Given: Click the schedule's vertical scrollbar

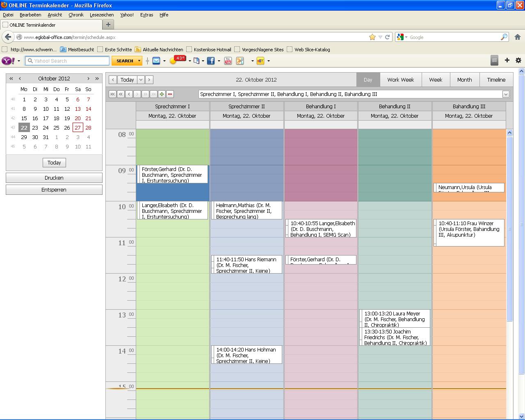Looking at the screenshot, I should pos(509,230).
